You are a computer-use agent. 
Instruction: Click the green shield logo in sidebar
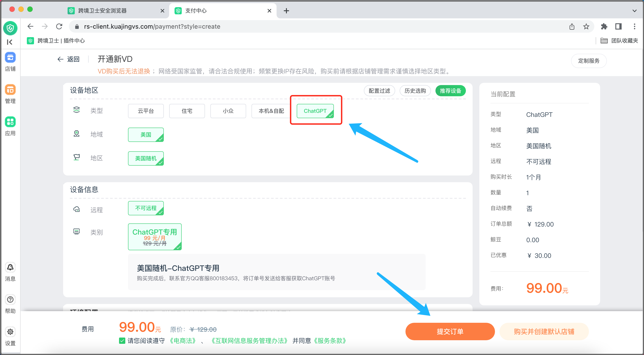[x=10, y=28]
